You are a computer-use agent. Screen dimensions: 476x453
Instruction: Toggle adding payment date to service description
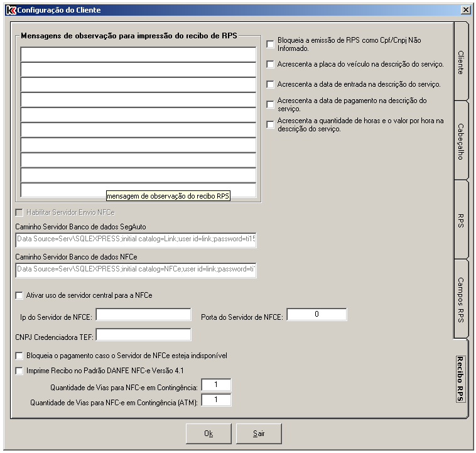tap(271, 104)
